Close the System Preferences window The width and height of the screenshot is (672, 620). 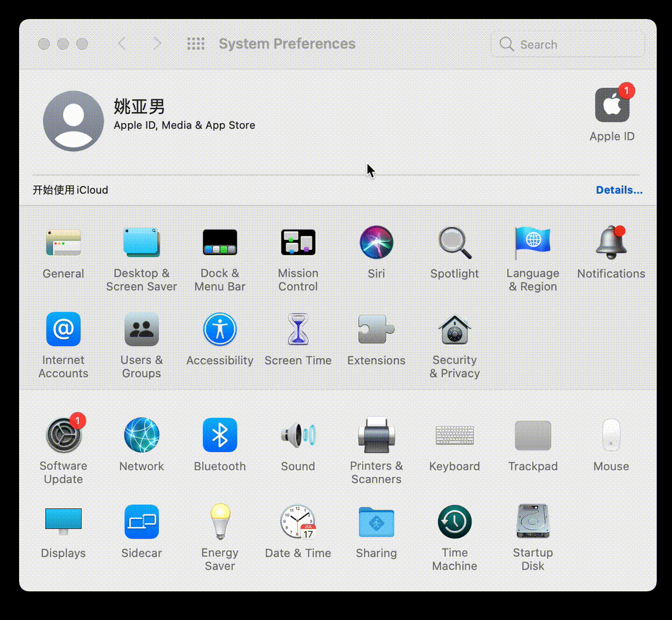pyautogui.click(x=44, y=44)
